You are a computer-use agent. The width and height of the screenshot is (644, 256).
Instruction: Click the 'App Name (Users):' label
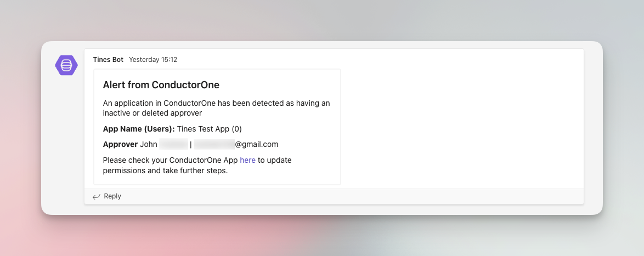(139, 129)
